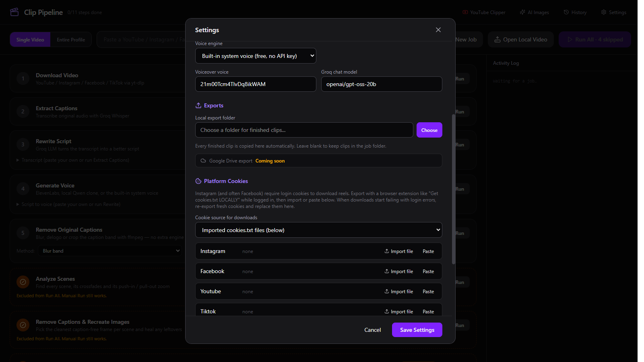Screen dimensions: 644x362
Task: Switch to Entire Profile tab
Action: point(71,39)
